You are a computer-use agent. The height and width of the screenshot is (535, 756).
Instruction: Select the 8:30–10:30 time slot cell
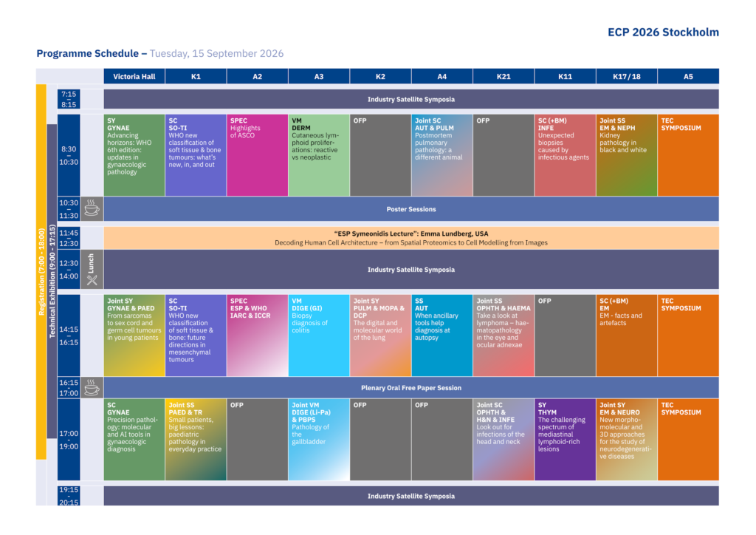pyautogui.click(x=69, y=155)
